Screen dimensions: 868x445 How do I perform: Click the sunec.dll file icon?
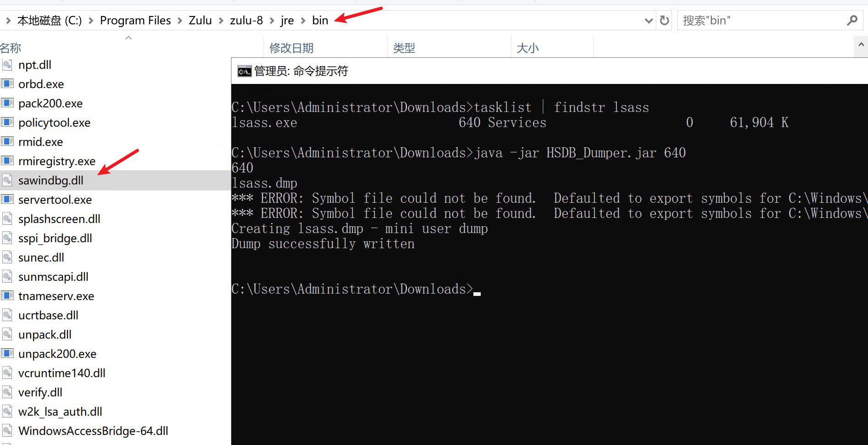point(7,257)
